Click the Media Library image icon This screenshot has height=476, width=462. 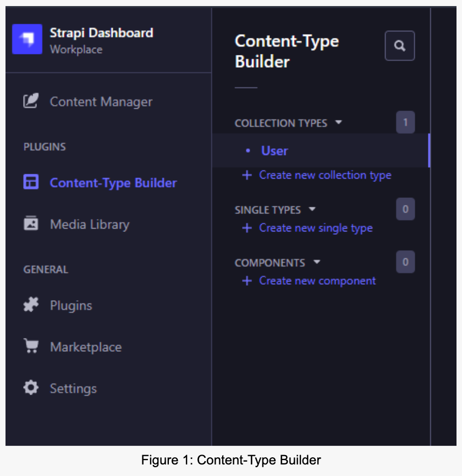click(x=31, y=223)
